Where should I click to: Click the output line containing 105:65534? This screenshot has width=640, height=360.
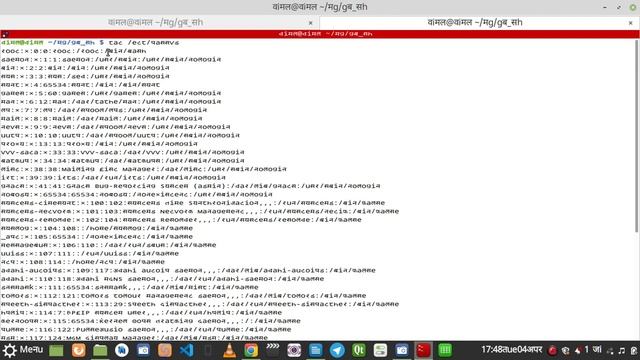[97, 237]
